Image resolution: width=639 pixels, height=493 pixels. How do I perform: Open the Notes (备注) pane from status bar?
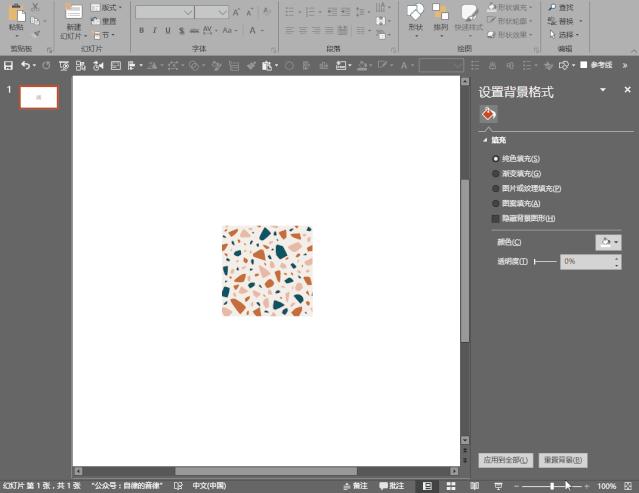[x=356, y=486]
